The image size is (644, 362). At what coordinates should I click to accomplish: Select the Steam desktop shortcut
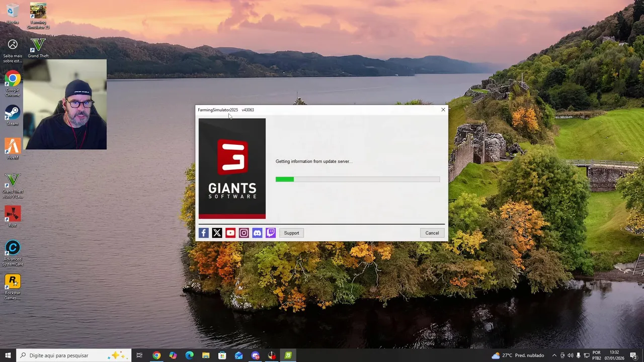(13, 115)
